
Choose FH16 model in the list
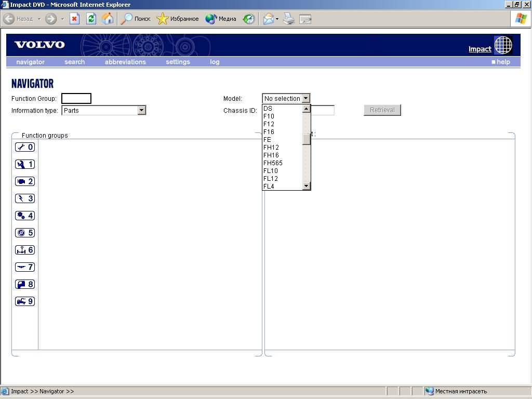coord(282,155)
